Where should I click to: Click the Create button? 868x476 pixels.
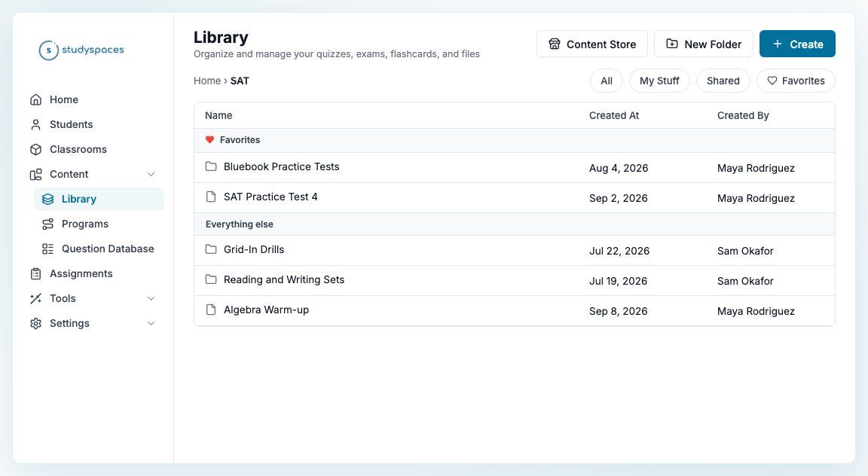pyautogui.click(x=797, y=44)
